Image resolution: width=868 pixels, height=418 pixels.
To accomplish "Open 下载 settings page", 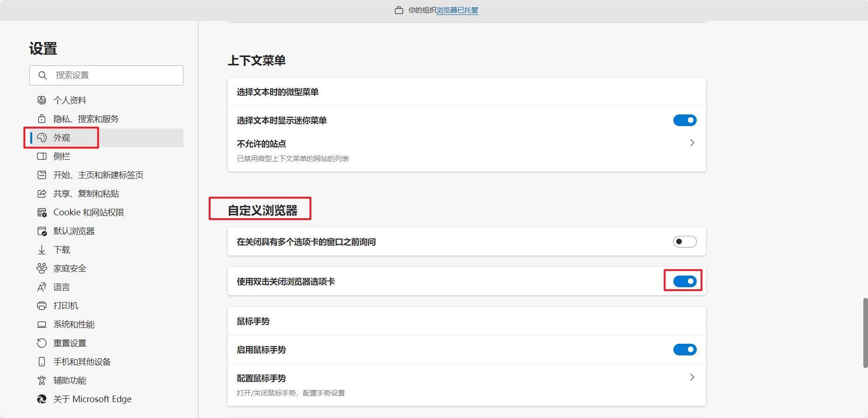I will pyautogui.click(x=106, y=249).
